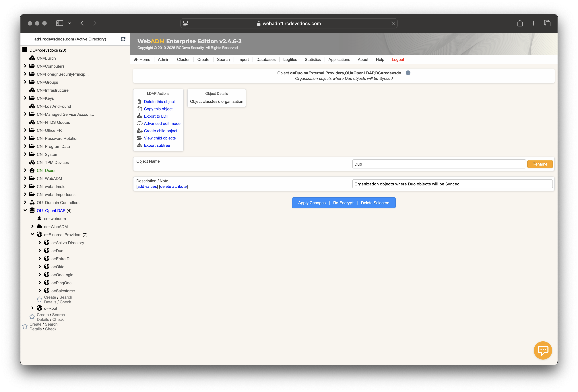
Task: Click the add values link
Action: tap(147, 186)
